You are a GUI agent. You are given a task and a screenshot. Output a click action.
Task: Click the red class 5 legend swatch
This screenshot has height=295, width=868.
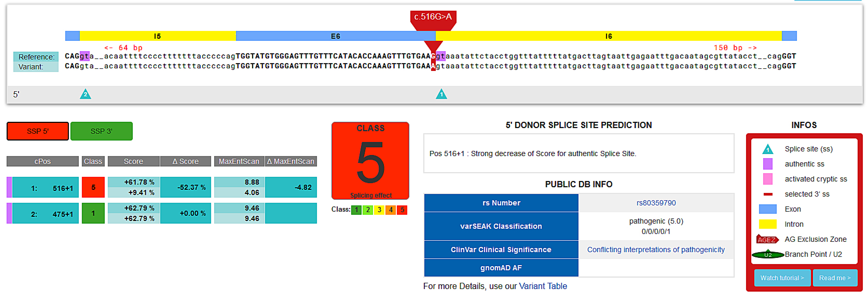402,210
